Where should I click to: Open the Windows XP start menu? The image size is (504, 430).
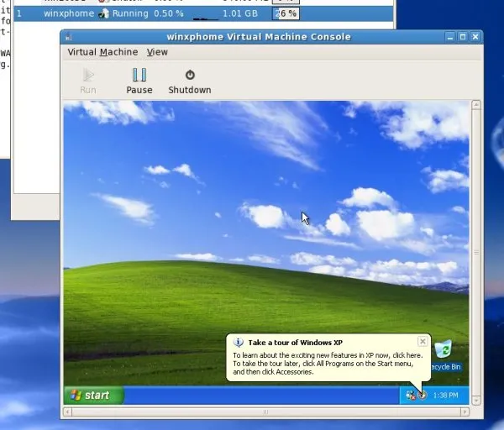(93, 395)
